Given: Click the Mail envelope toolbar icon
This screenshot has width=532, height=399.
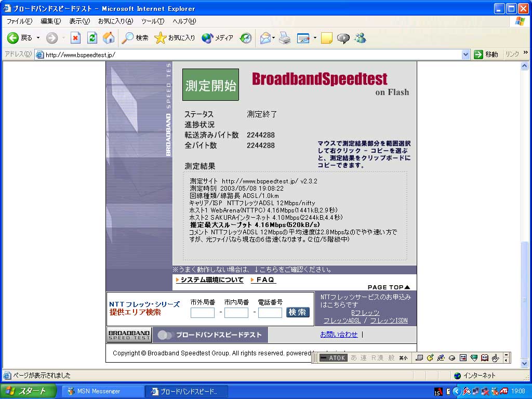Looking at the screenshot, I should 265,38.
